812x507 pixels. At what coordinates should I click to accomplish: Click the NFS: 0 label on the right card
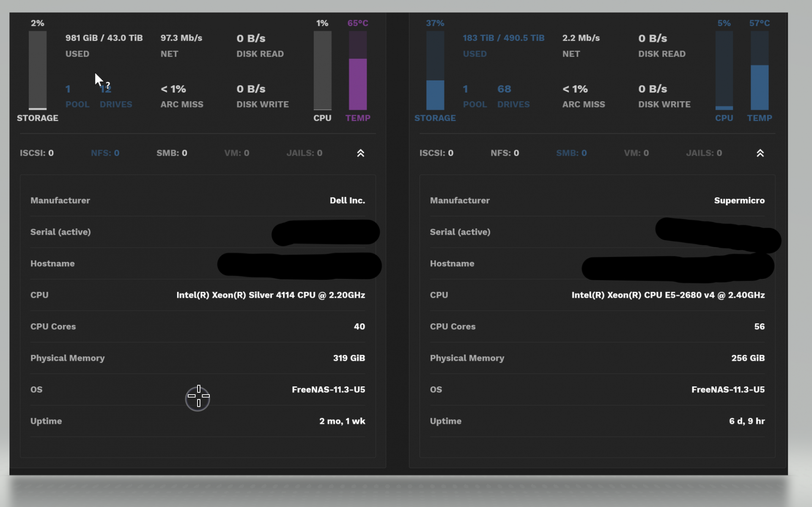point(505,153)
